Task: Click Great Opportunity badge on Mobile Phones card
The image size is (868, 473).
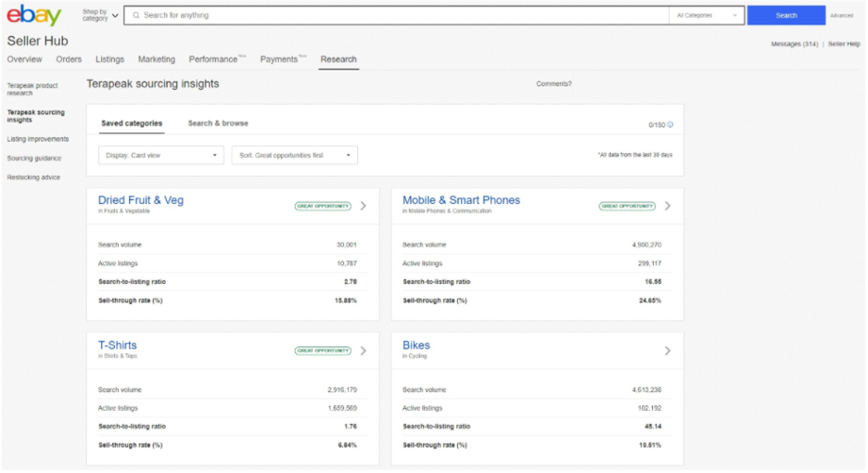Action: 627,206
